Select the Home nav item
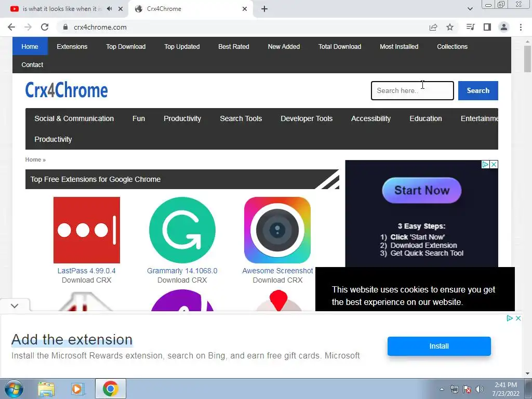Screen dimensions: 532x399 (30, 46)
